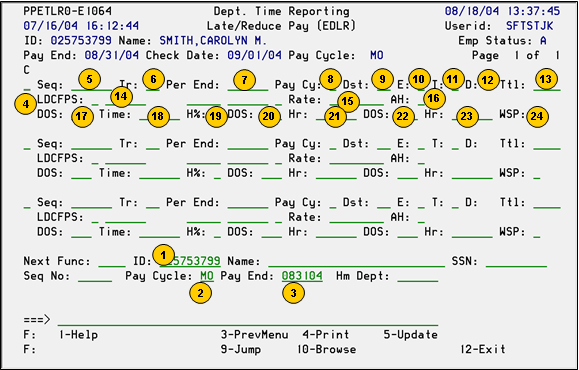Click 5-Update function key label
The width and height of the screenshot is (579, 370).
[x=411, y=335]
